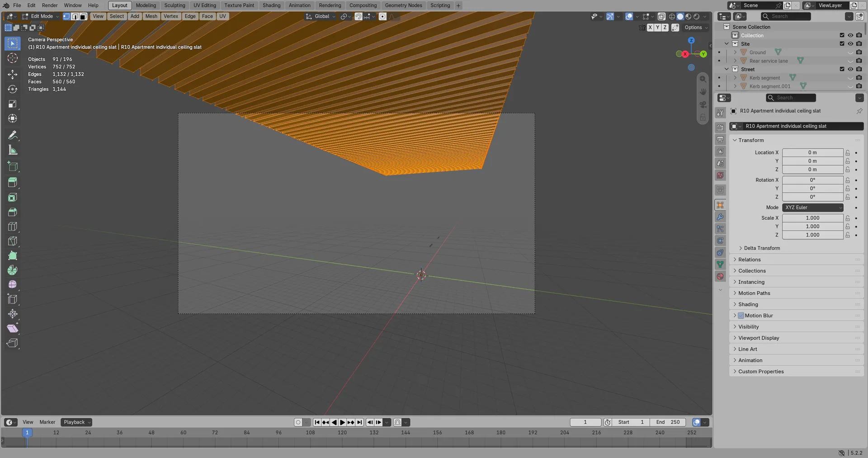Select the Knife tool

(13, 241)
